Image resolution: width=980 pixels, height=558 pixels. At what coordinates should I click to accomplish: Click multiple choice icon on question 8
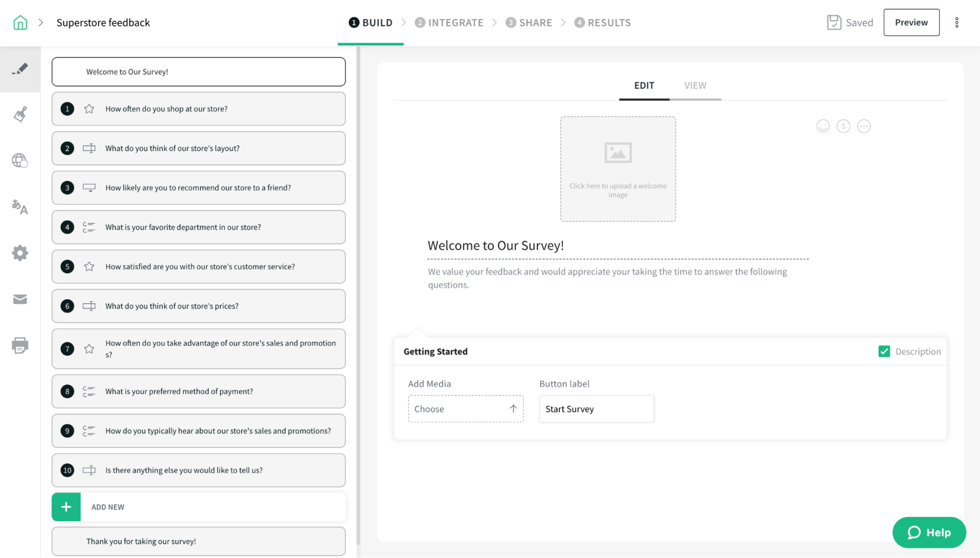(89, 391)
